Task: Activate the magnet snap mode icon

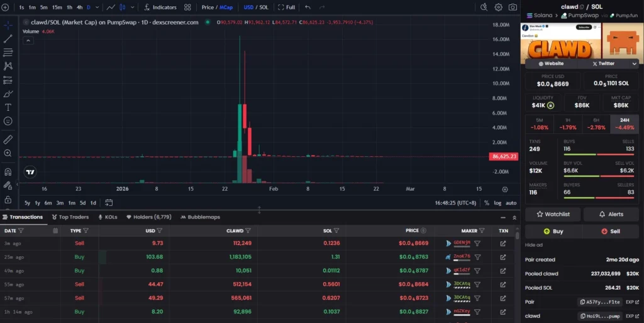Action: pyautogui.click(x=8, y=171)
